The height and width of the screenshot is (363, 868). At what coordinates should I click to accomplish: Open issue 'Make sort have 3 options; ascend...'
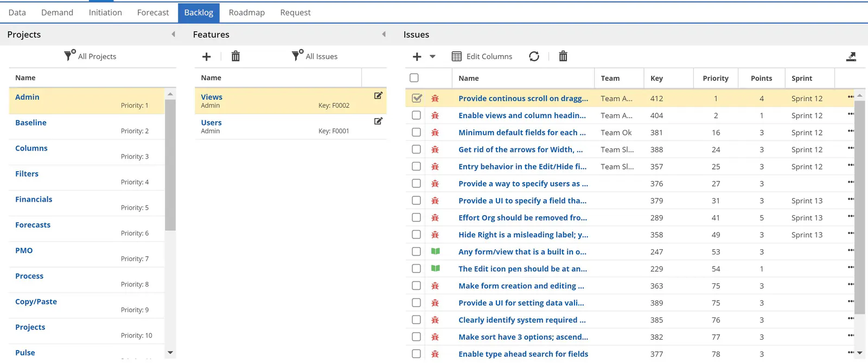coord(524,337)
